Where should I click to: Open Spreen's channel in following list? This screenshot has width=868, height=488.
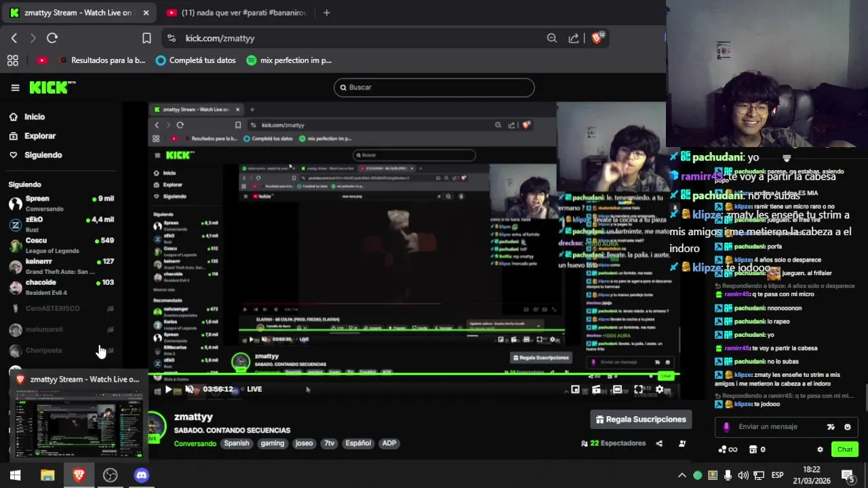(x=61, y=203)
